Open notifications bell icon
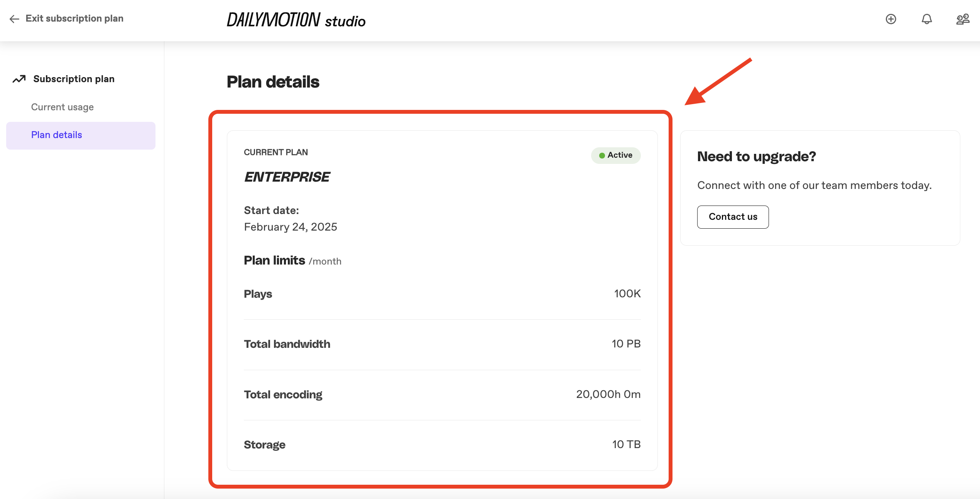Viewport: 980px width, 499px height. 927,19
